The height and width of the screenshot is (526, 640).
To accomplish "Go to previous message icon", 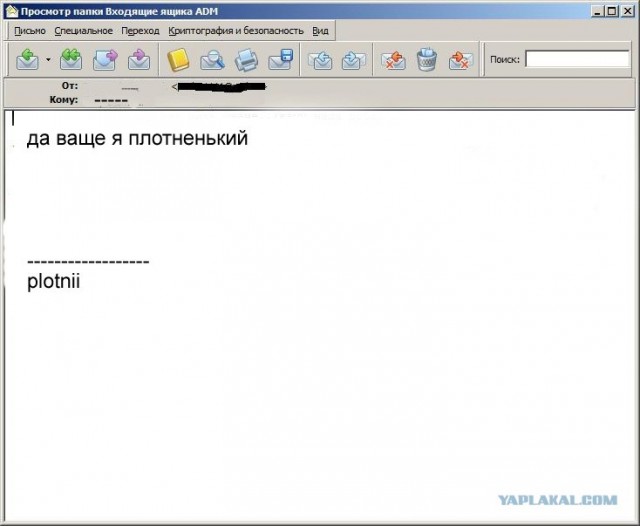I will (320, 60).
